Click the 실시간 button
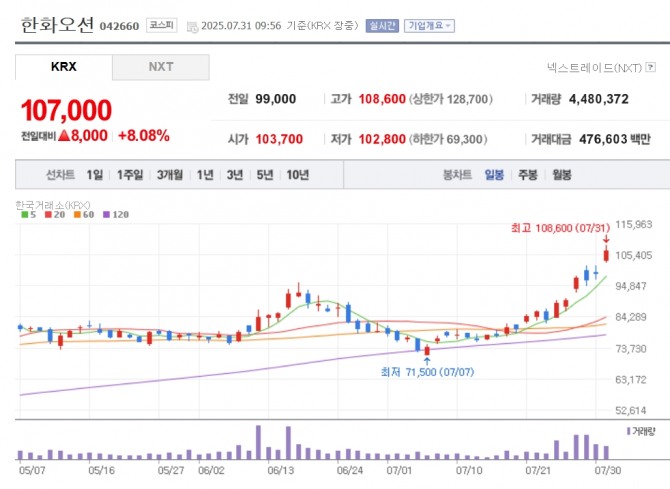670x489 pixels. pyautogui.click(x=382, y=26)
